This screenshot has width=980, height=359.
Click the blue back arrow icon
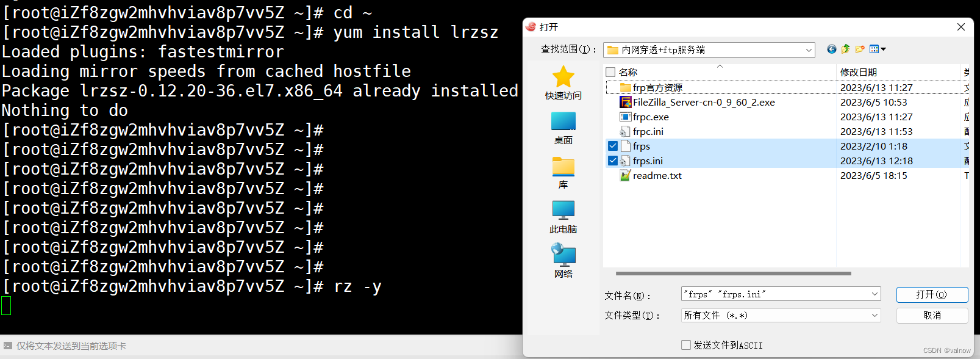coord(831,49)
